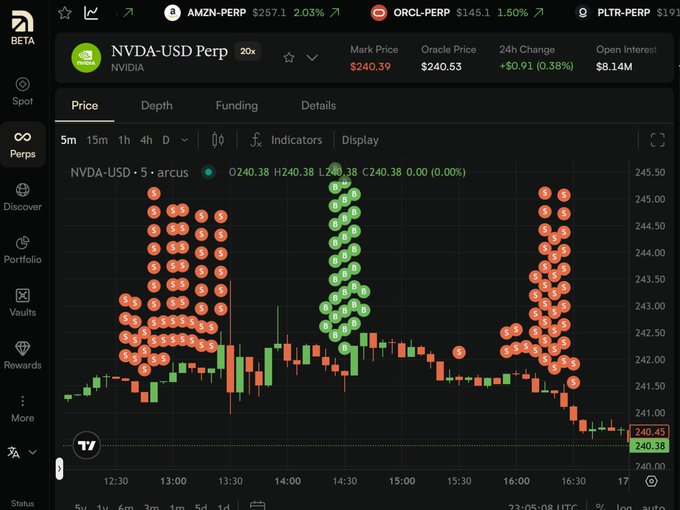Open the Discover page

(x=23, y=197)
